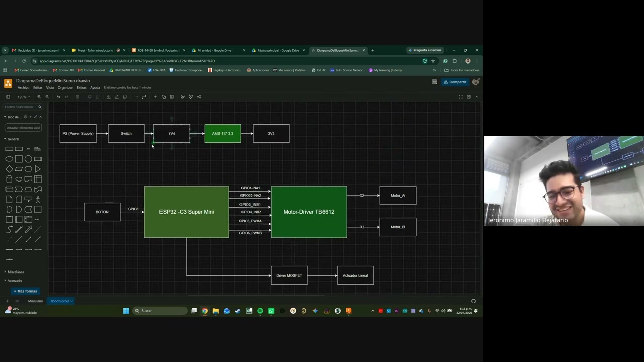Select the PS (Power Supply) block
The image size is (644, 362).
click(x=78, y=133)
